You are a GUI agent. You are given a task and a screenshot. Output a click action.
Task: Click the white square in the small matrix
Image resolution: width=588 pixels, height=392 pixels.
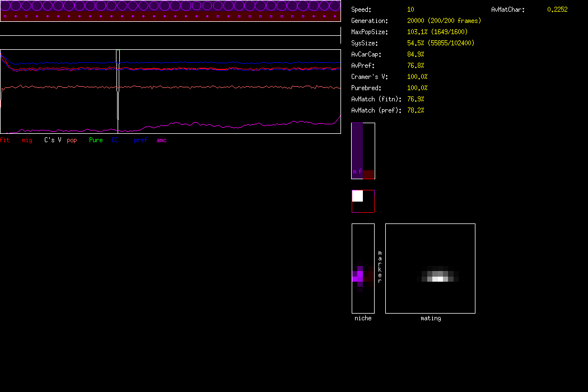[357, 196]
